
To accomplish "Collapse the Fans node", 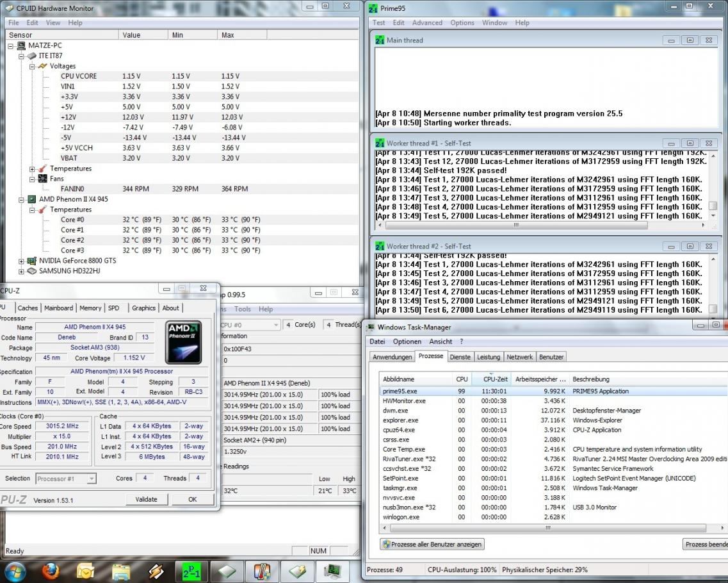I will tap(32, 179).
